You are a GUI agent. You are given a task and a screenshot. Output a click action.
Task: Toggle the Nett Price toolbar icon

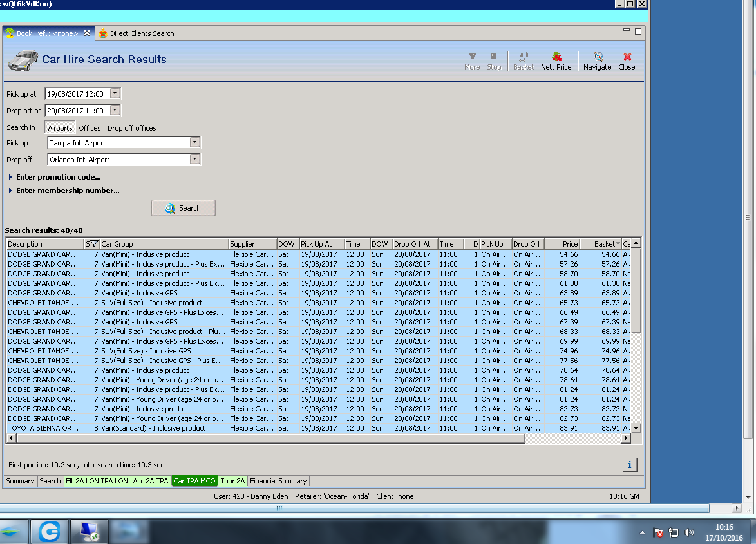(x=556, y=61)
